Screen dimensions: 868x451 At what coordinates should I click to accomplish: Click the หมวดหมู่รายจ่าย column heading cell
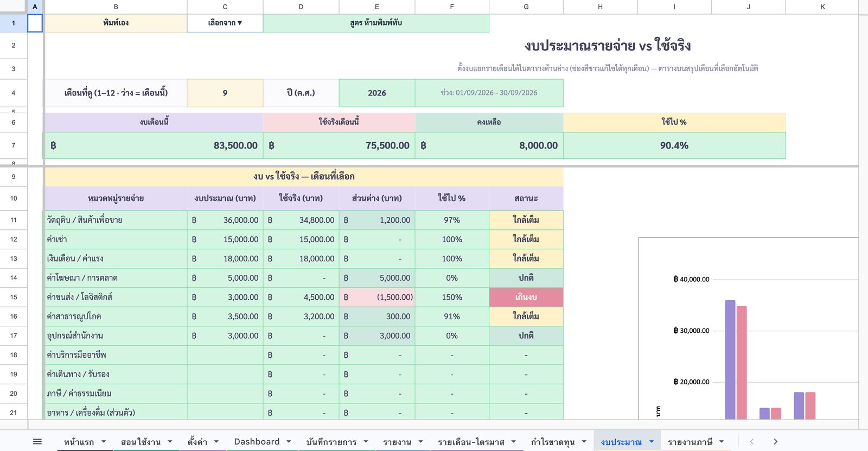(116, 198)
